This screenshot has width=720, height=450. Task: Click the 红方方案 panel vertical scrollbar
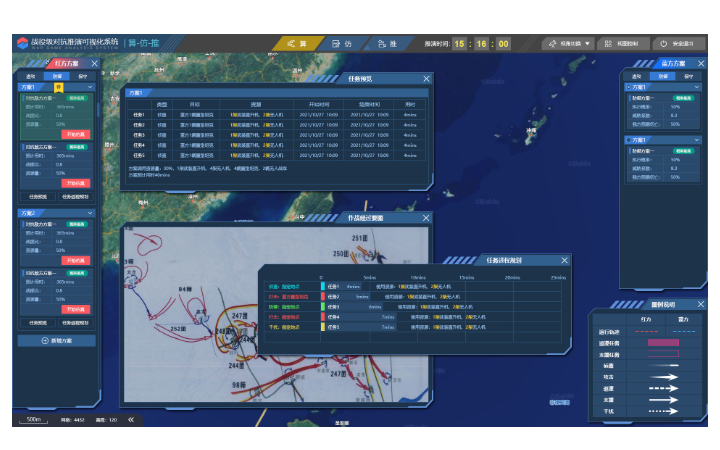tap(98, 110)
